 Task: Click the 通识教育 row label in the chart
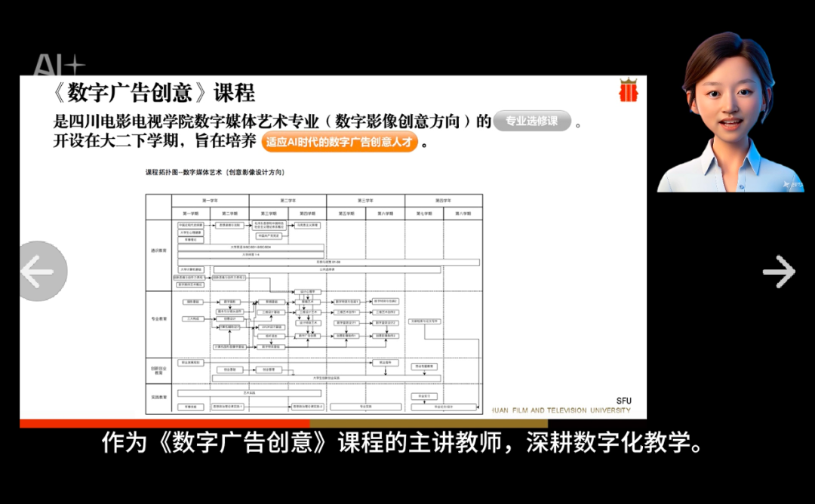158,250
